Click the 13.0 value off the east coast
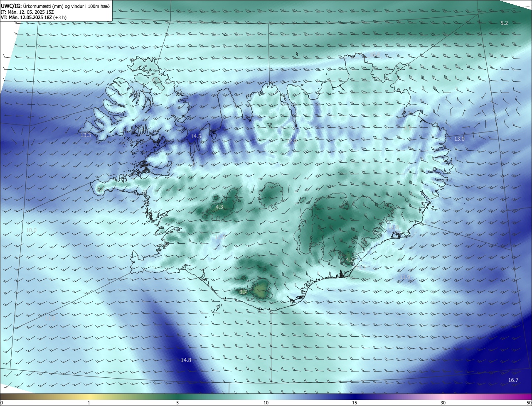The width and height of the screenshot is (532, 406). 459,139
